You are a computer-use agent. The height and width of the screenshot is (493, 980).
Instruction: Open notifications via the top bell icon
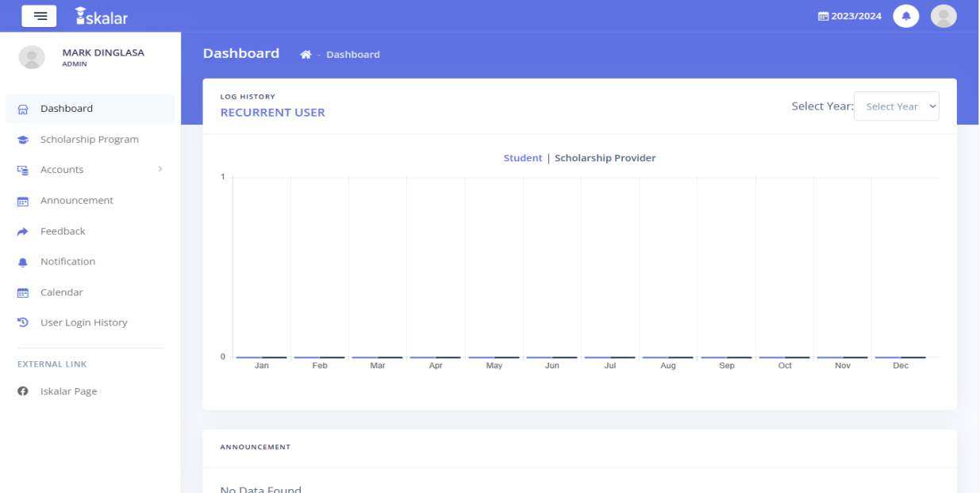coord(906,16)
